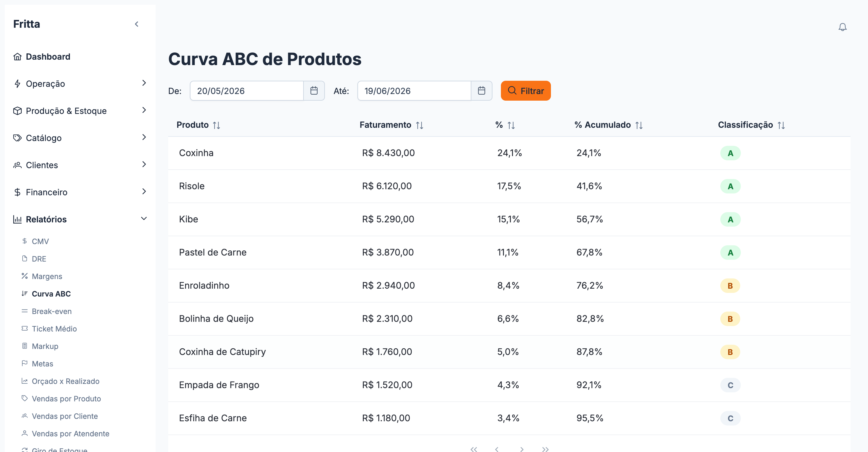
Task: Sort by Produto column arrows
Action: click(216, 125)
